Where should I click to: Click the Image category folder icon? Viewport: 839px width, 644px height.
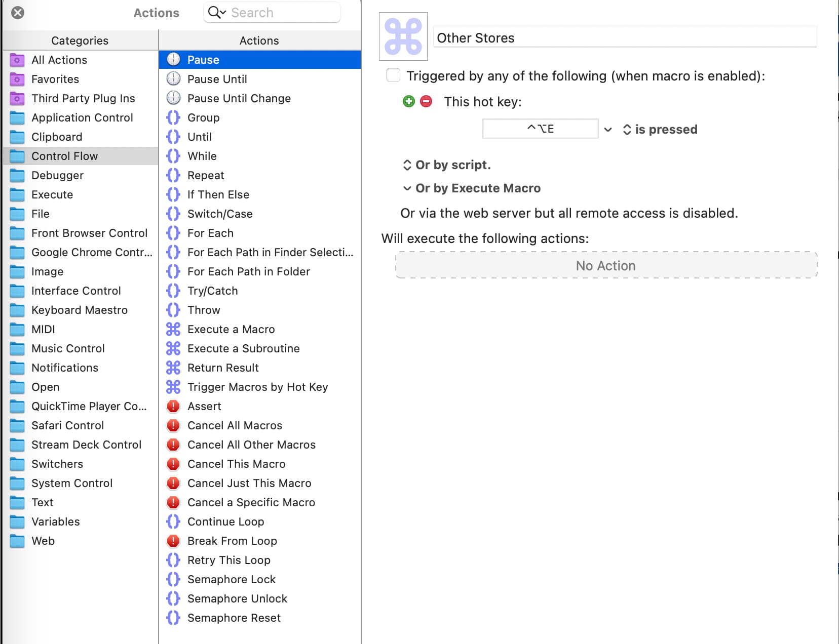[17, 272]
